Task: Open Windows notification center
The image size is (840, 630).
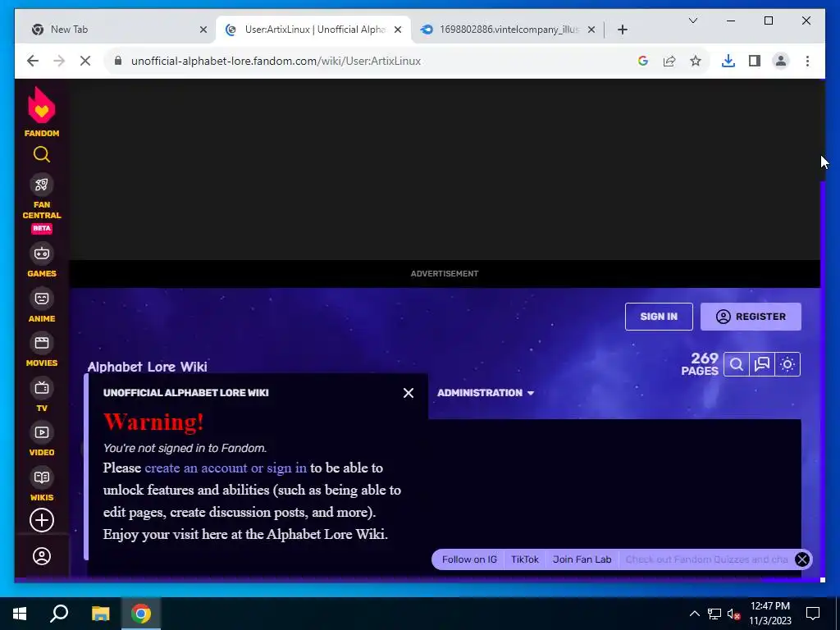Action: (x=813, y=614)
